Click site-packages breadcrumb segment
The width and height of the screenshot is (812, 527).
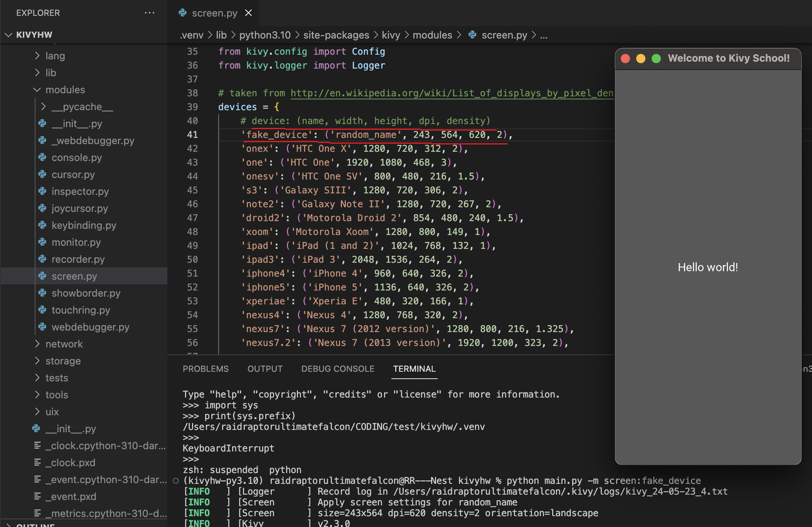(x=336, y=35)
